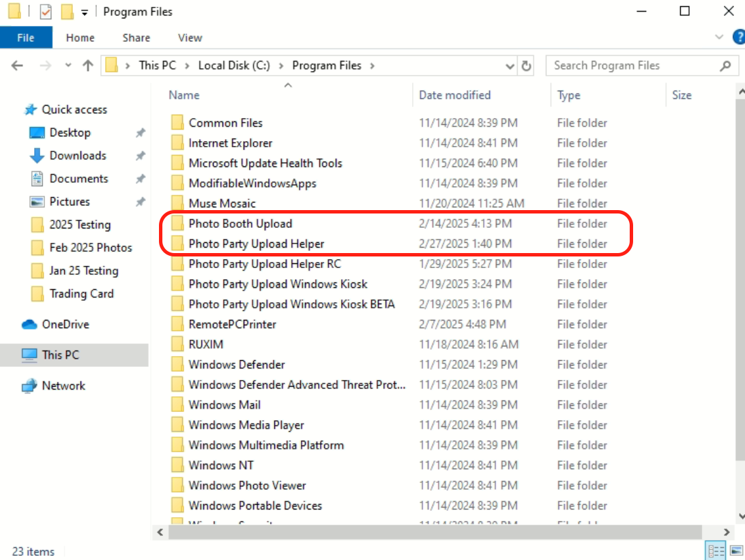
Task: Open Jan 25 Testing in the sidebar
Action: click(84, 271)
